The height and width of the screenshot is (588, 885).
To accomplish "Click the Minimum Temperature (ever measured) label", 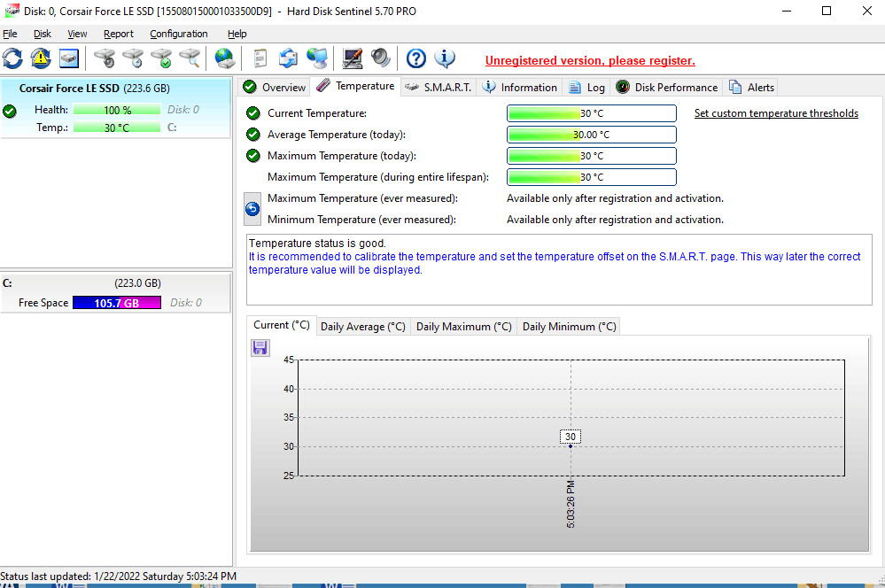I will click(361, 220).
